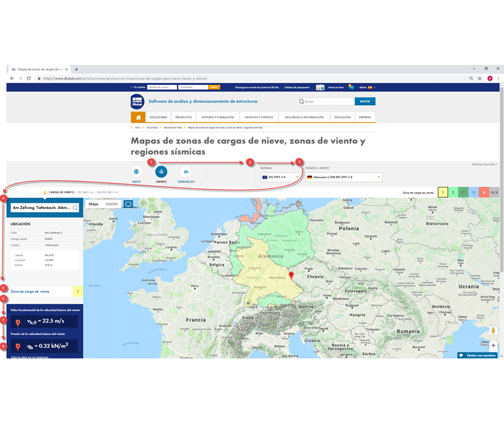Open the Tienda en línea link
Viewport: 504px width, 424px height.
click(336, 87)
